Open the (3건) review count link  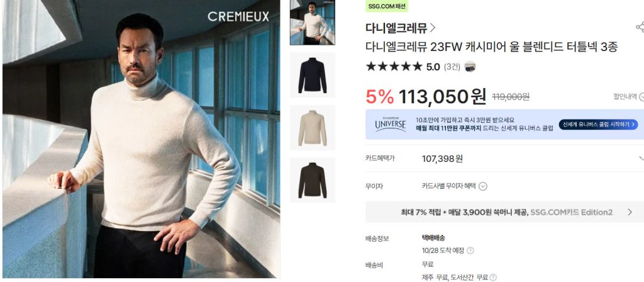pyautogui.click(x=452, y=67)
